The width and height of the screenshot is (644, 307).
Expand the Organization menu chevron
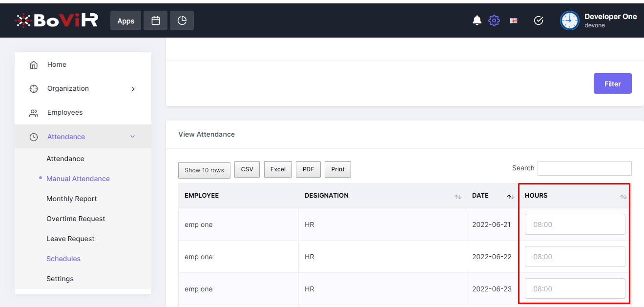pyautogui.click(x=133, y=89)
